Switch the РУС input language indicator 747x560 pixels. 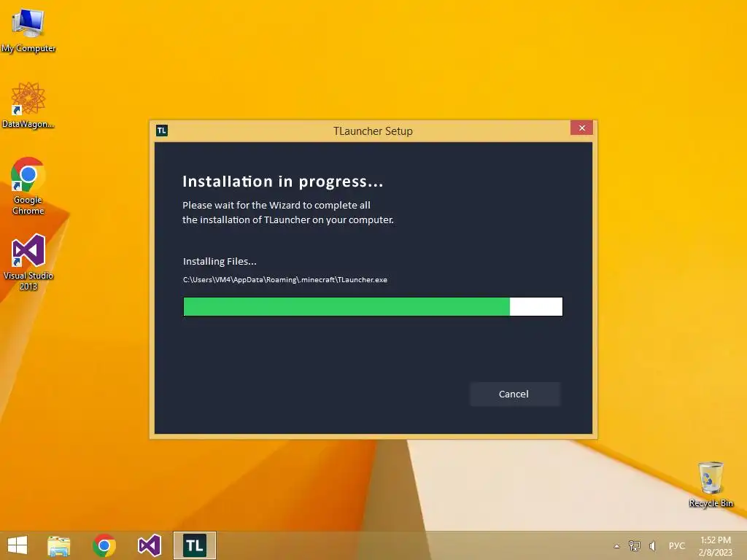pos(676,545)
